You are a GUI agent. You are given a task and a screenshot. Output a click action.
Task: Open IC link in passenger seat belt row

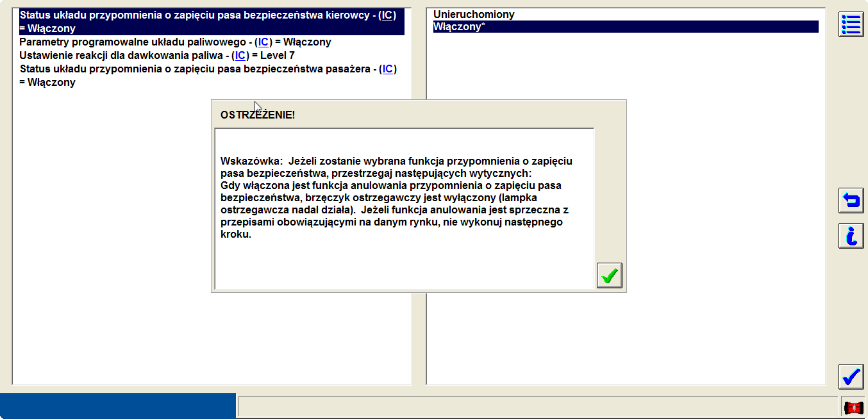pos(387,69)
